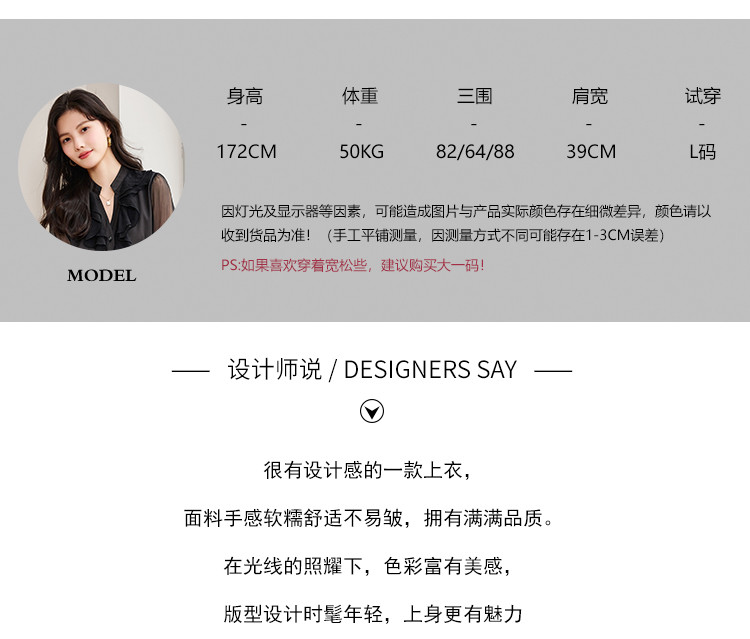
Task: Select the 三围 column header
Action: click(x=474, y=96)
